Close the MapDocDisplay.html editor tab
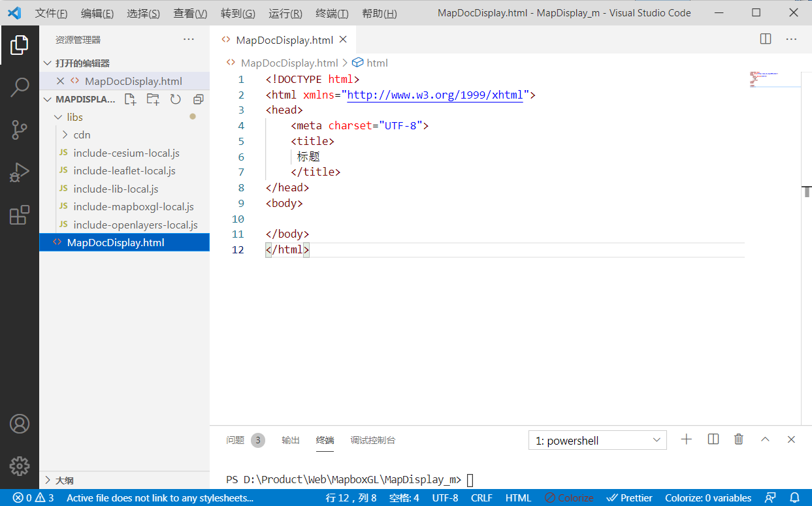 coord(342,40)
